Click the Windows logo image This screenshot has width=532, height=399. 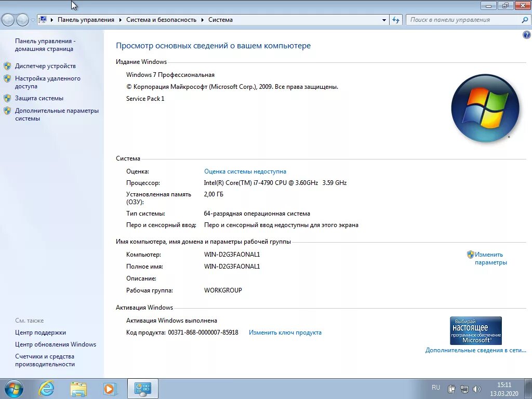point(485,109)
